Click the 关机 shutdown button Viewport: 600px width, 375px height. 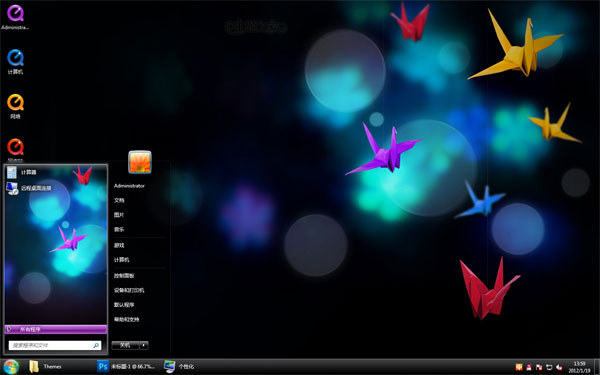pyautogui.click(x=126, y=345)
